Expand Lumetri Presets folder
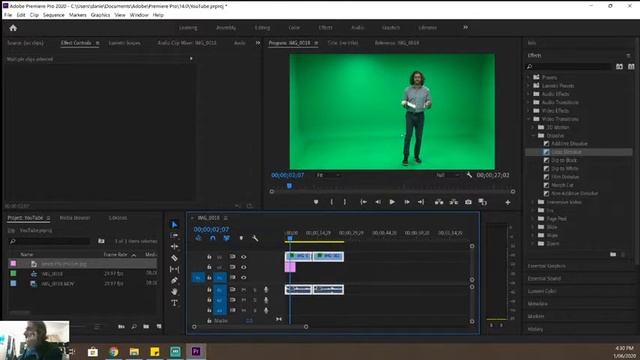Screen dimensions: 640x360 [x=529, y=86]
